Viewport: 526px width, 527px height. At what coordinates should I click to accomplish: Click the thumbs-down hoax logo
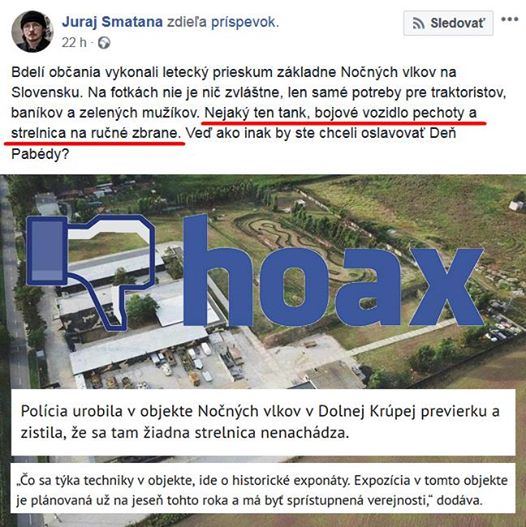[x=91, y=272]
